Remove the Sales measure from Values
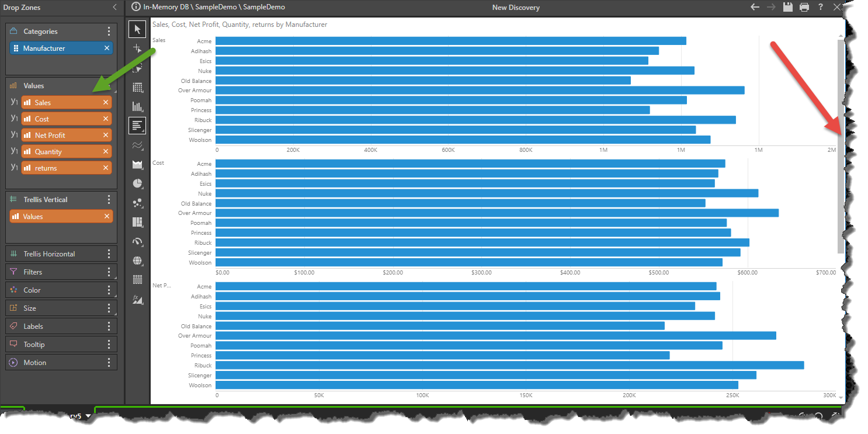The image size is (868, 434). pyautogui.click(x=106, y=102)
